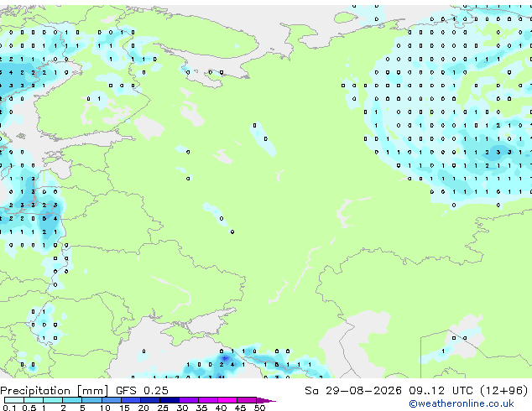
Task: Click the legend swatch between 1 and 2
Action: coord(53,400)
